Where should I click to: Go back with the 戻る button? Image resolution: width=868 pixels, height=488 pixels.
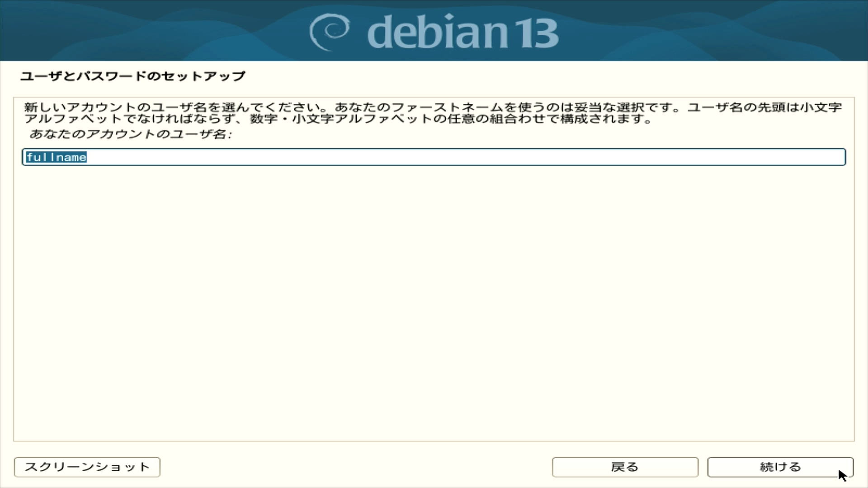625,467
